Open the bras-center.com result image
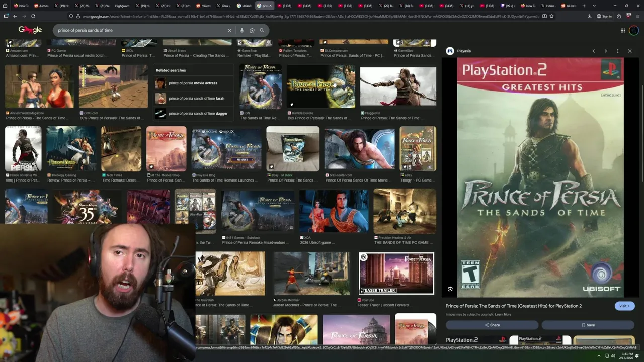This screenshot has height=362, width=644. click(359, 149)
